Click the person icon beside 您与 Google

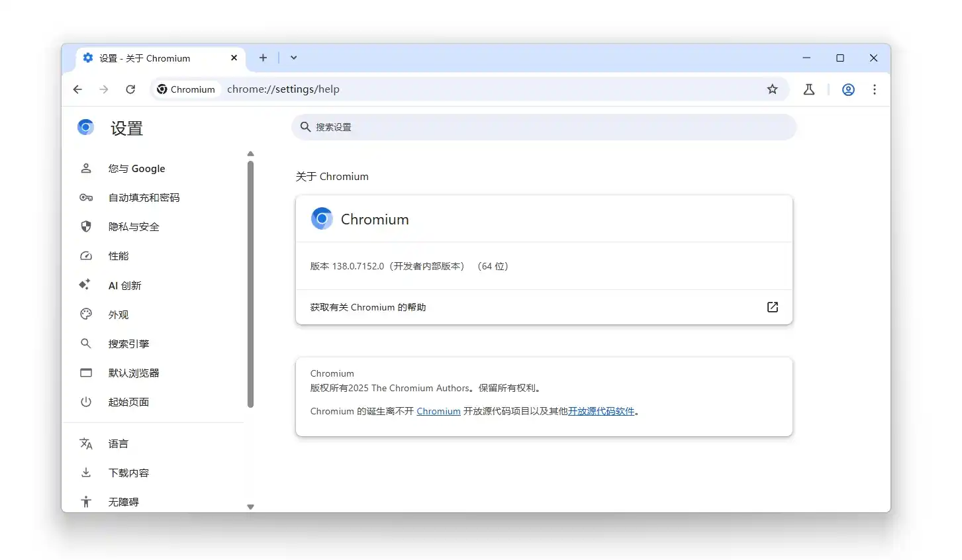click(x=86, y=168)
